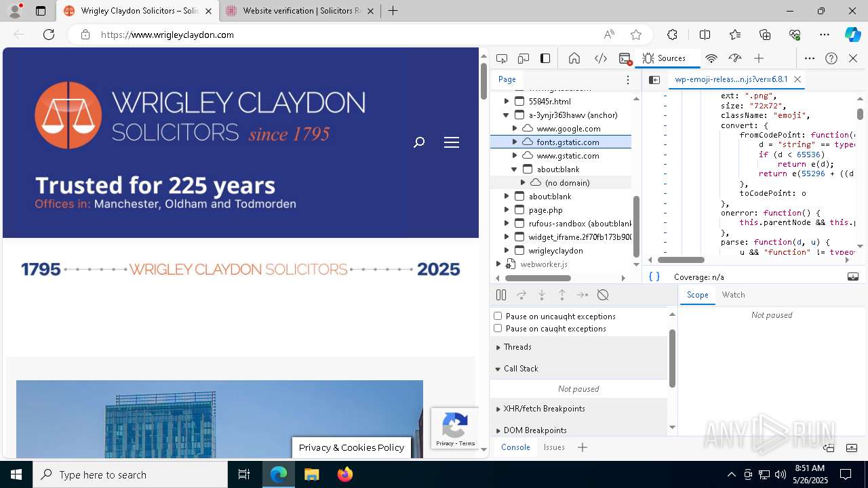
Task: Add this page to favorites star
Action: 636,35
